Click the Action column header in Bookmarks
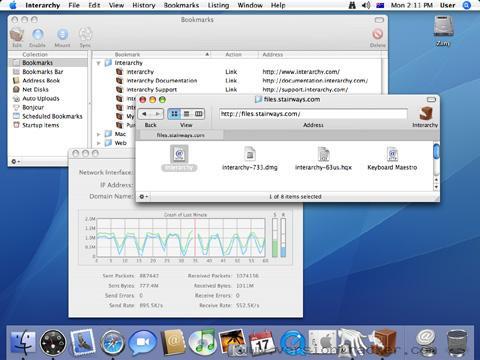480x360 pixels. click(233, 54)
